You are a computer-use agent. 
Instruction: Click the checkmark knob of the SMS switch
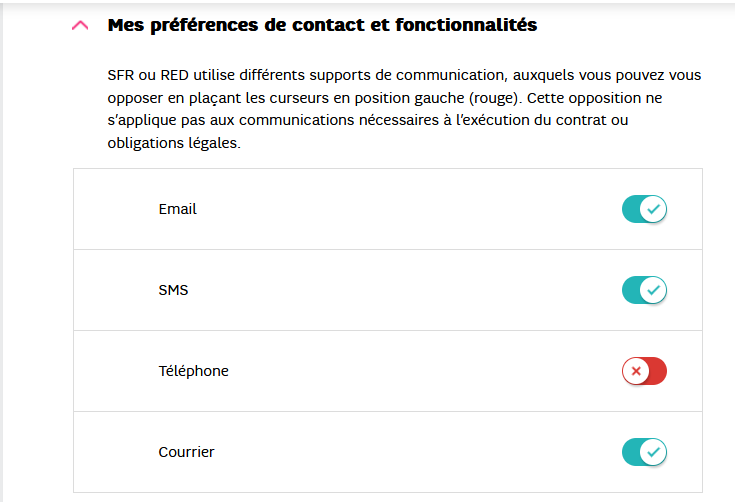[x=654, y=290]
